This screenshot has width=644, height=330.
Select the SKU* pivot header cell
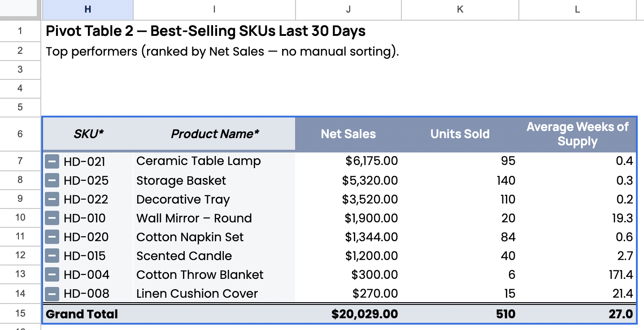point(88,134)
